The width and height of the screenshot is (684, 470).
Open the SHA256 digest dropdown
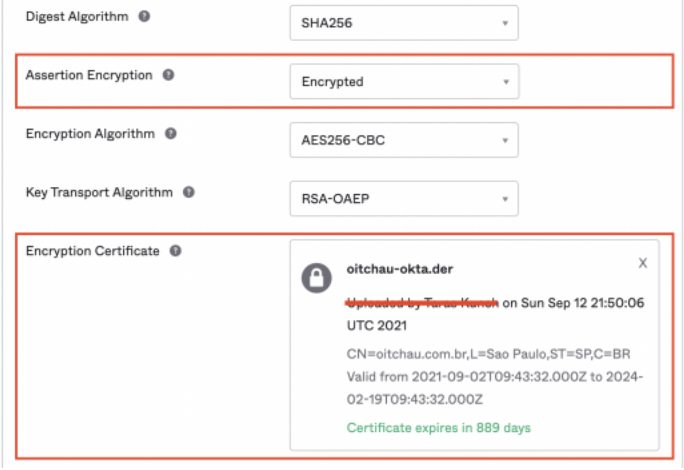404,23
